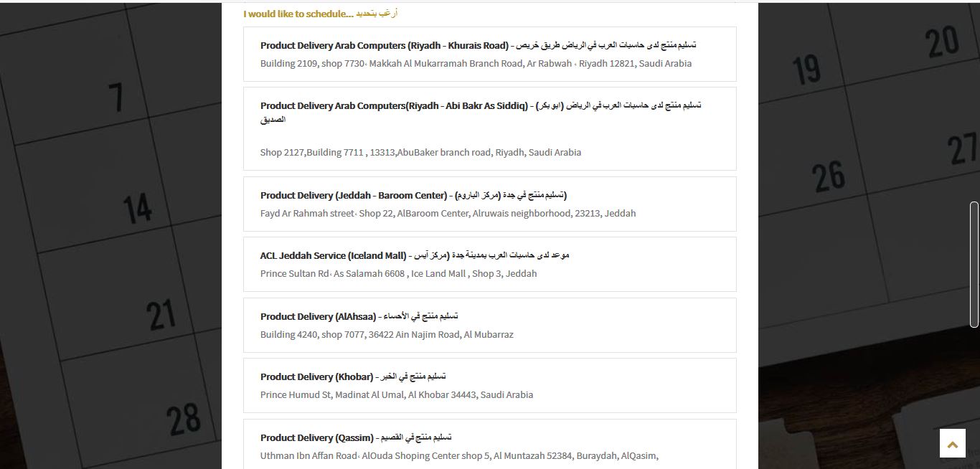Click the Ain Najim Road Al Mubarraz address

(x=387, y=334)
